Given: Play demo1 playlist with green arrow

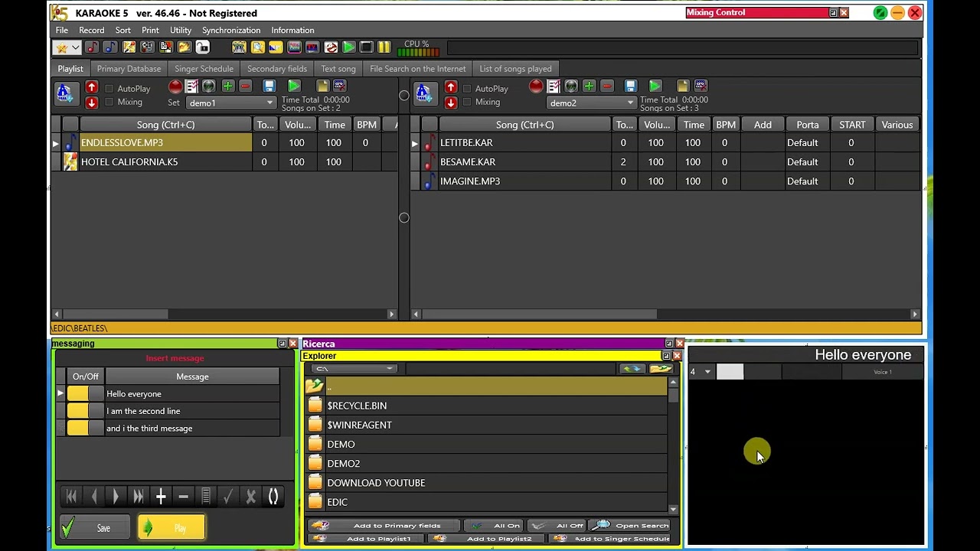Looking at the screenshot, I should 294,86.
